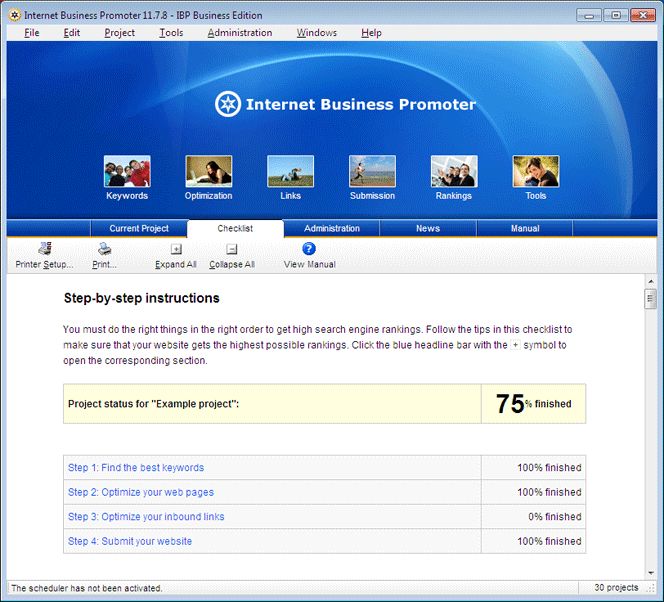The image size is (664, 602).
Task: Click Step 1's 100% finished value
Action: click(x=549, y=467)
